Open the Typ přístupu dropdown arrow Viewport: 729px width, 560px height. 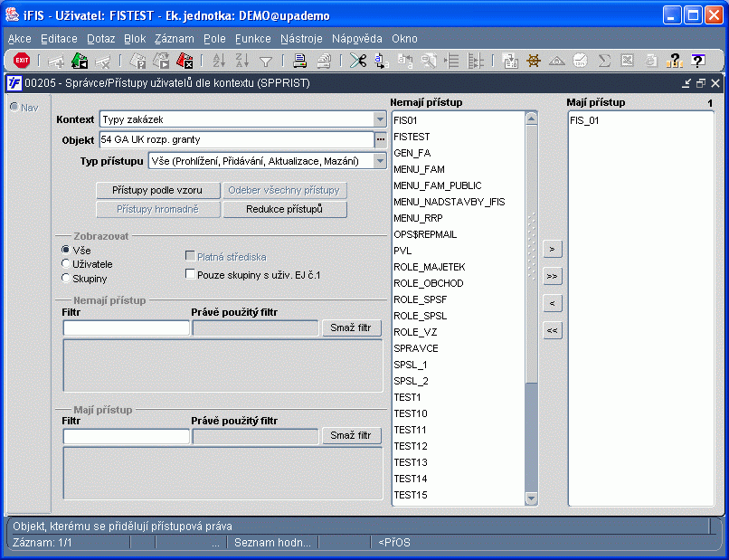point(380,161)
